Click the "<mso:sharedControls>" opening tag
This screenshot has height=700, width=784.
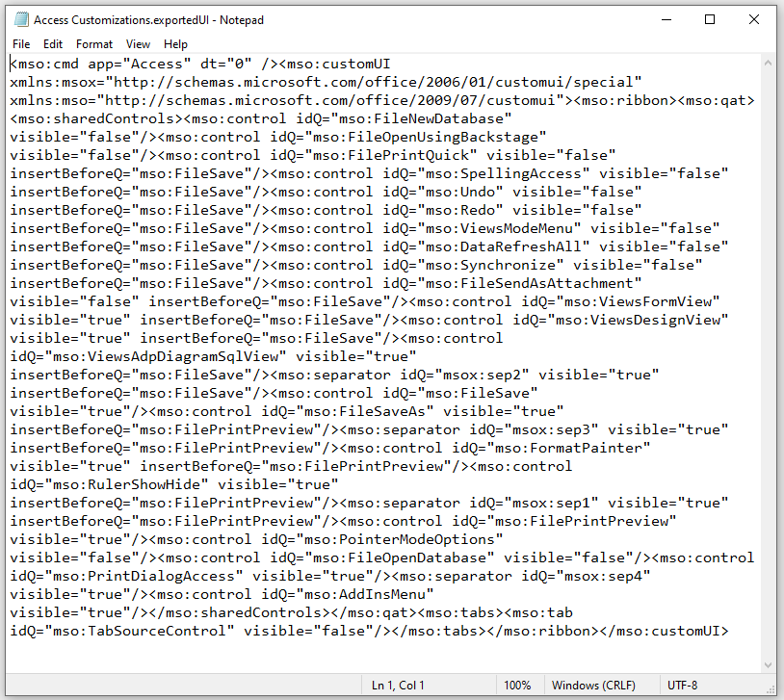pos(96,119)
